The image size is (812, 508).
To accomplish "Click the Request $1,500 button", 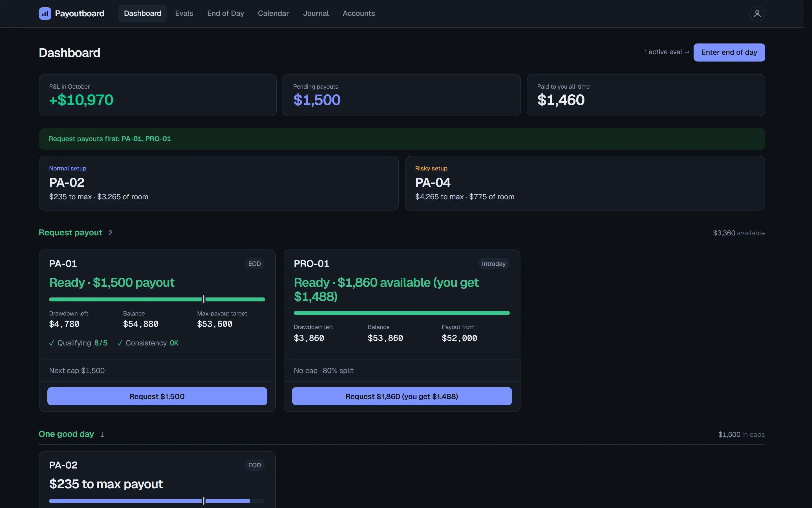I will pos(157,397).
